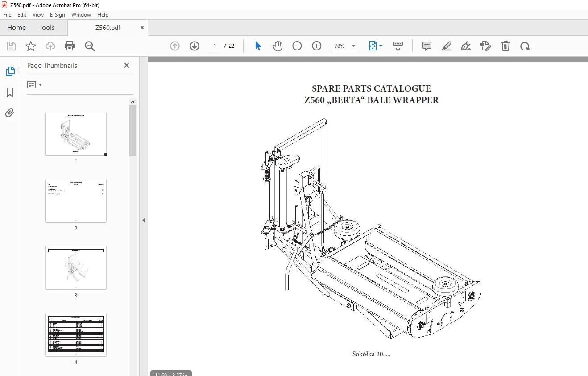Open the Window menu

tap(81, 14)
